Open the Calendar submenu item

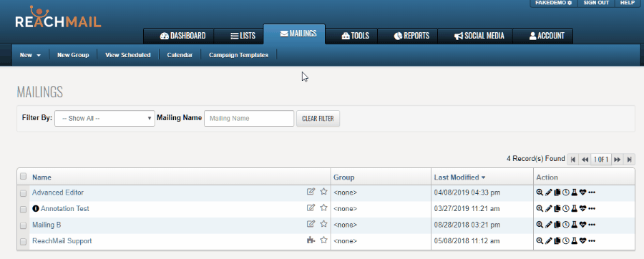click(x=180, y=55)
